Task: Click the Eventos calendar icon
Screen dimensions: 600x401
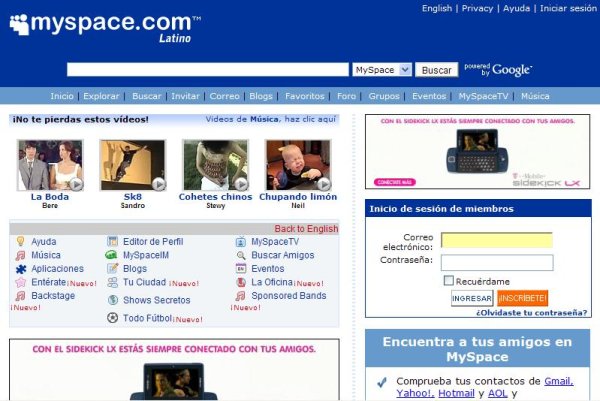Action: 241,269
